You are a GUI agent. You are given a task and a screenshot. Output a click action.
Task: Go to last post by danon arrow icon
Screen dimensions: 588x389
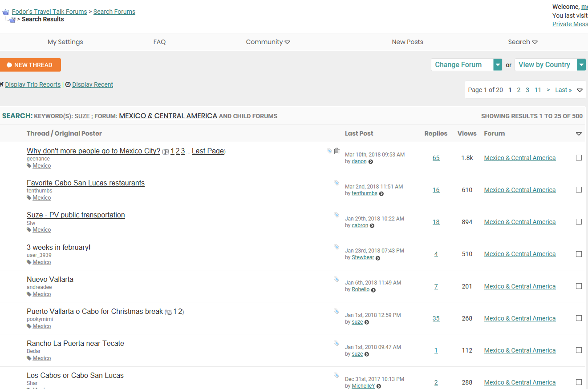click(x=371, y=162)
